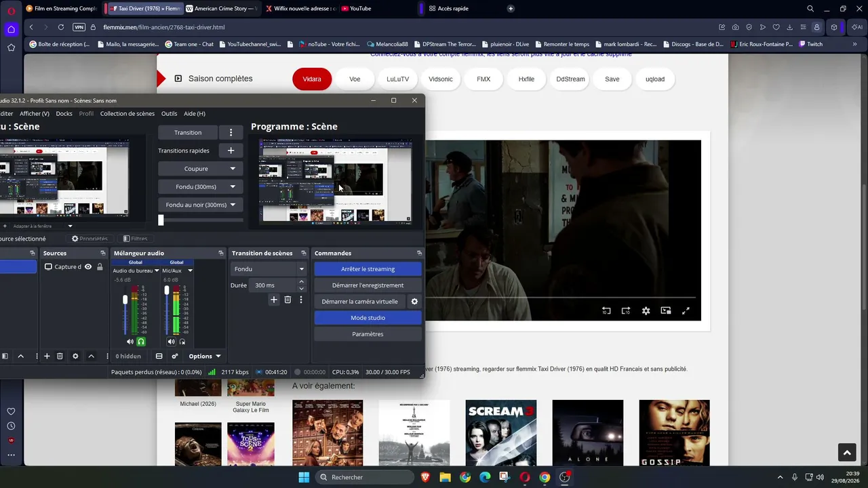Screen dimensions: 868x488
Task: Click Démarrer la caméra virtuelle button
Action: click(359, 302)
